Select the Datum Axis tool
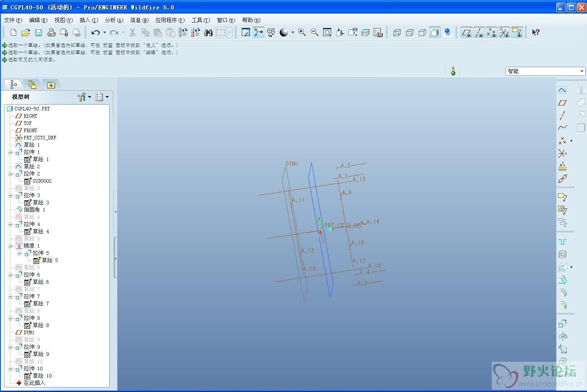This screenshot has width=587, height=392. pos(562,115)
